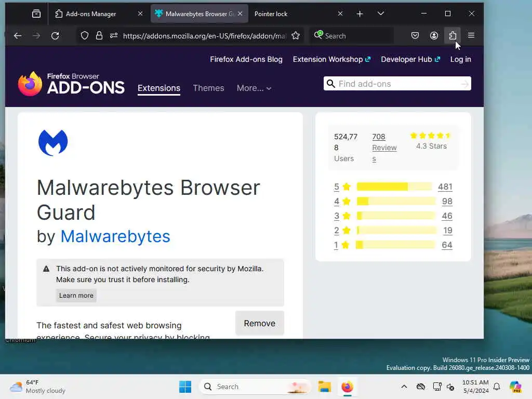Submit add-on search with arrow button
This screenshot has height=399, width=532.
click(x=465, y=84)
